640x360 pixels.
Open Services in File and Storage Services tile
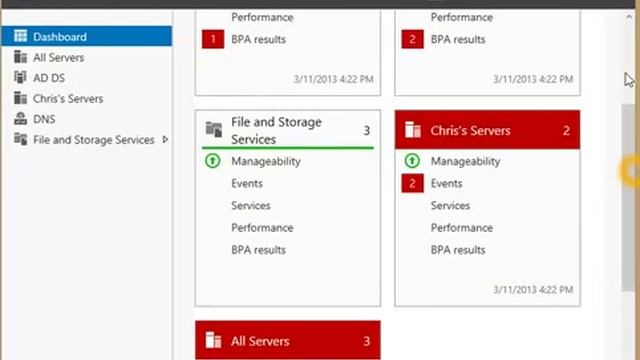pos(251,205)
